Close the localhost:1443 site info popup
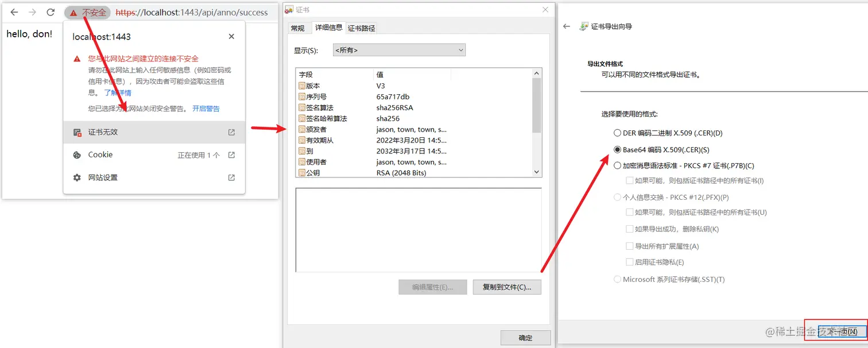 tap(231, 36)
